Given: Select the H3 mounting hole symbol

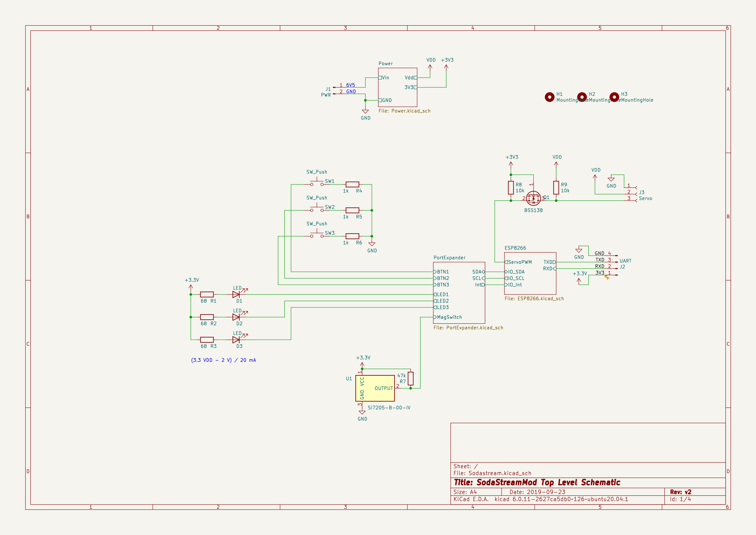Looking at the screenshot, I should coord(614,97).
